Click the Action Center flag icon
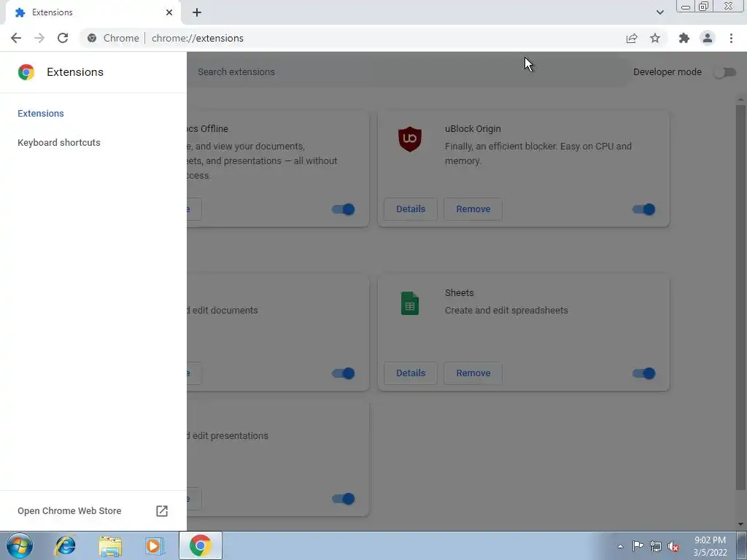 point(638,546)
